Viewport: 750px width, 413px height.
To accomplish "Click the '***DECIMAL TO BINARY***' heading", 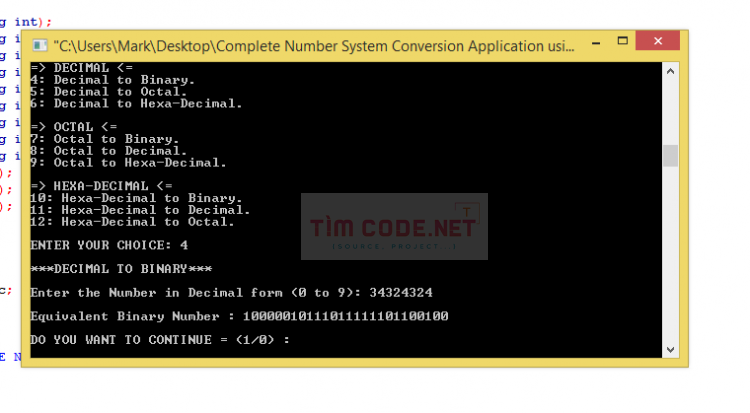I will coord(121,269).
